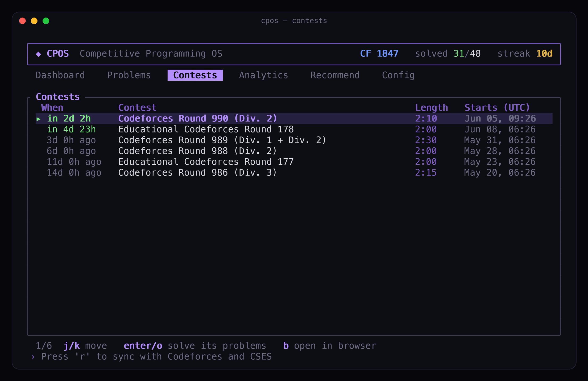This screenshot has height=381, width=588.
Task: Click the CF 1847 rating indicator
Action: coord(379,54)
